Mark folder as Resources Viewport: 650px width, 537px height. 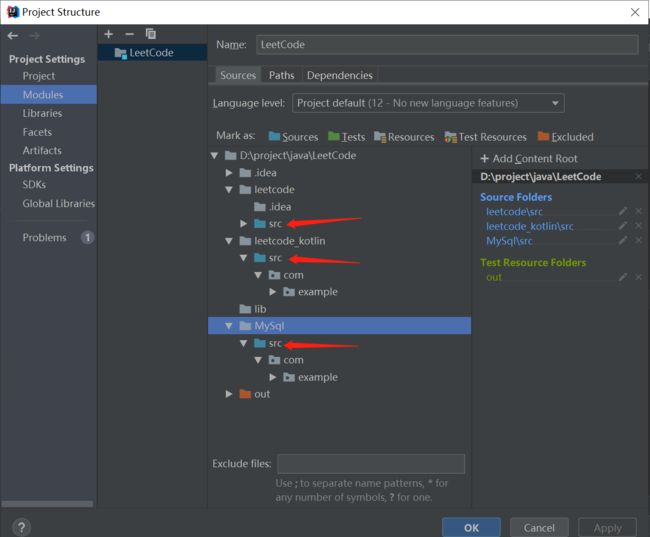click(404, 137)
